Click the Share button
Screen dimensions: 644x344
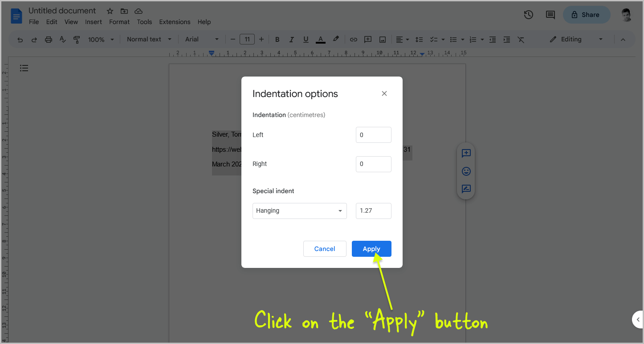click(x=586, y=15)
